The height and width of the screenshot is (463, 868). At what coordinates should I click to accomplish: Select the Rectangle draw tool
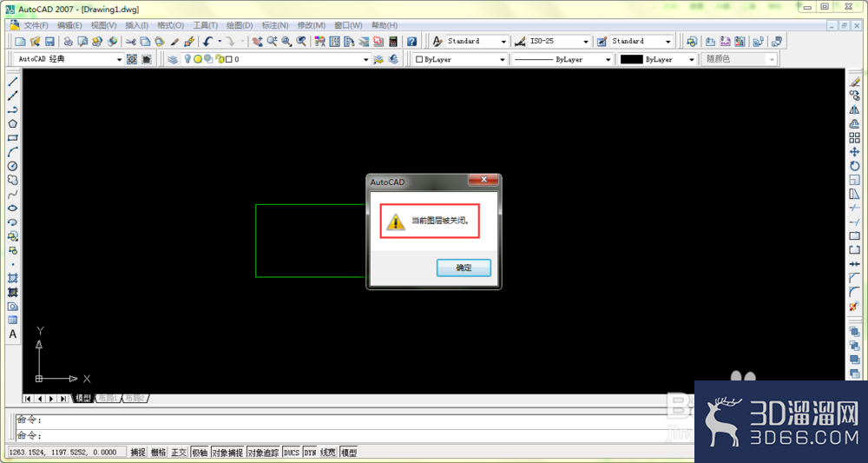(13, 138)
